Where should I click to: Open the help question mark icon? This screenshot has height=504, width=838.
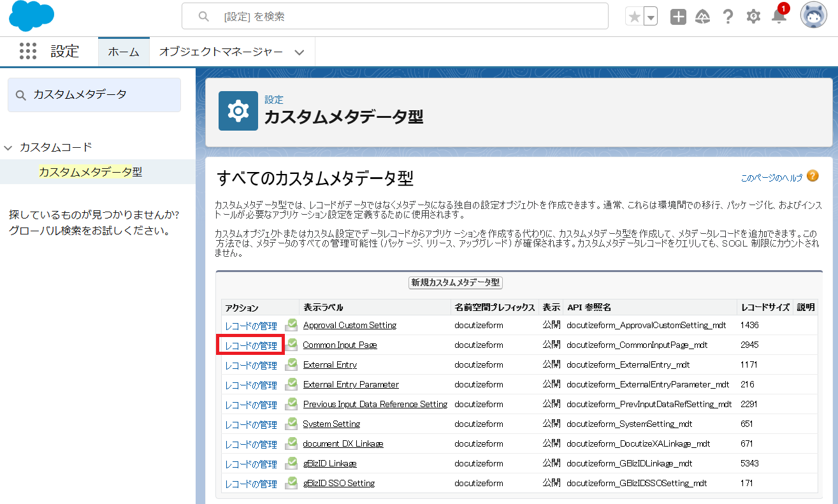coord(728,17)
